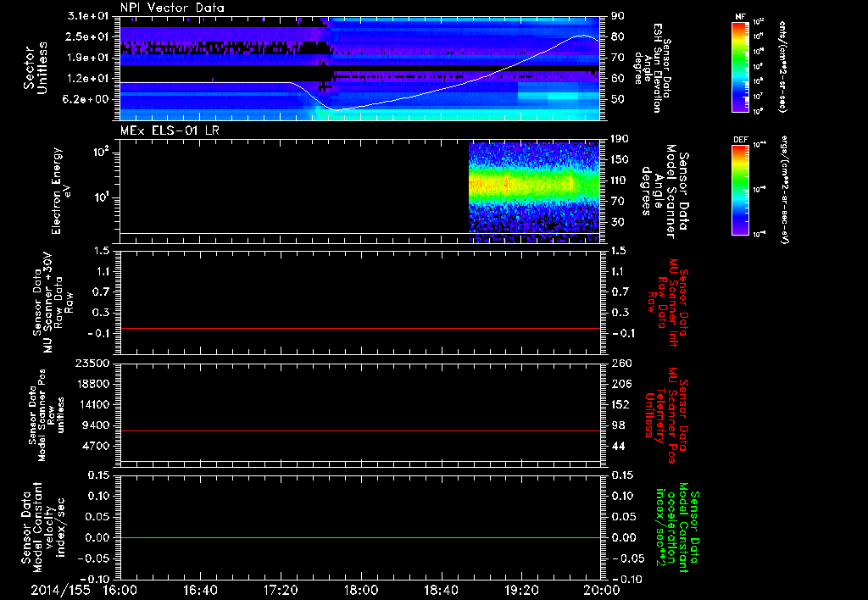The height and width of the screenshot is (600, 868).
Task: Select the 'Model Scanner Pos Raw' axis title
Action: pos(47,415)
